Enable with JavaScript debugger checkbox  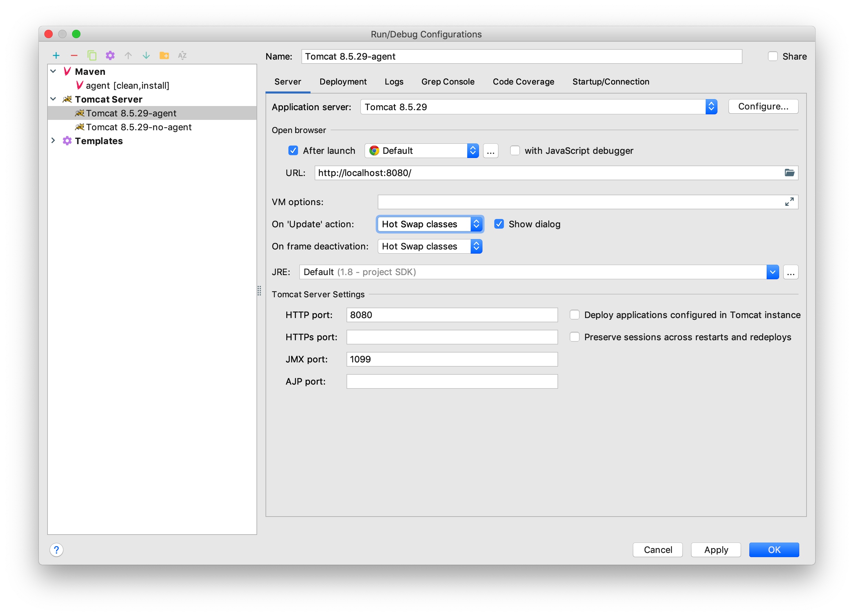515,150
